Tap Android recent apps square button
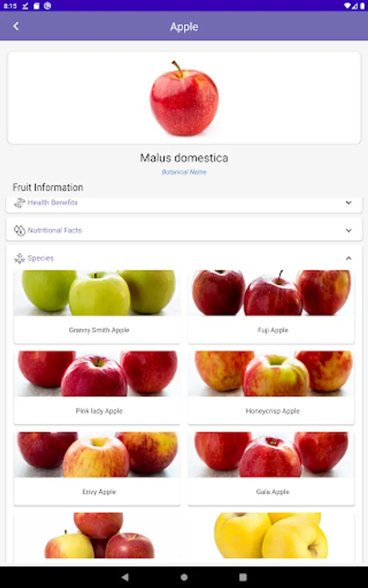The height and width of the screenshot is (588, 368). (x=243, y=577)
